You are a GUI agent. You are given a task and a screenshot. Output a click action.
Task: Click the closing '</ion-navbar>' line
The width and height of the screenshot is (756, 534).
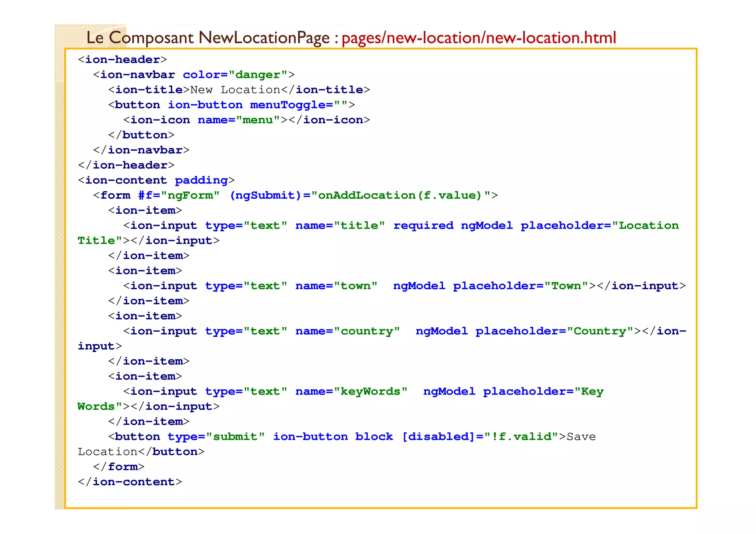tap(141, 150)
